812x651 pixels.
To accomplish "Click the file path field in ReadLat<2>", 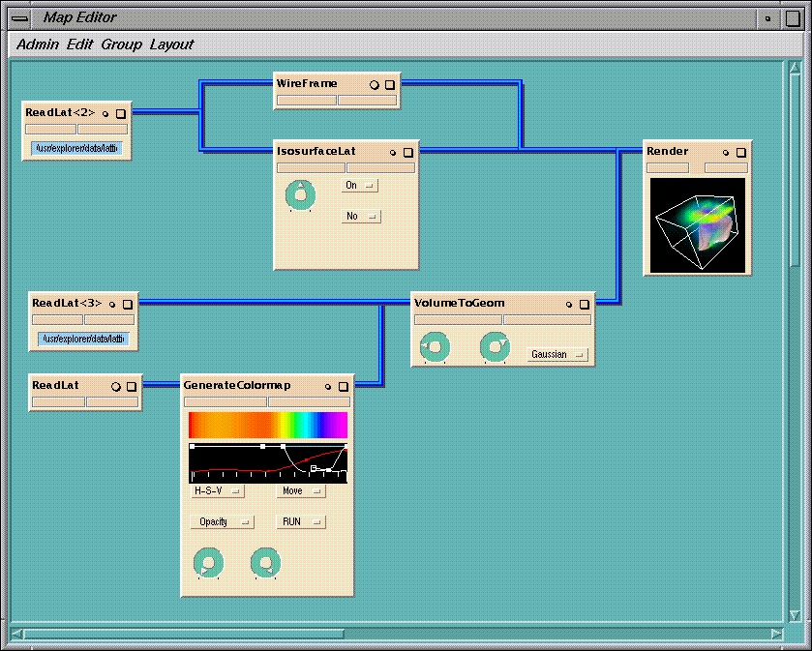I will [75, 149].
